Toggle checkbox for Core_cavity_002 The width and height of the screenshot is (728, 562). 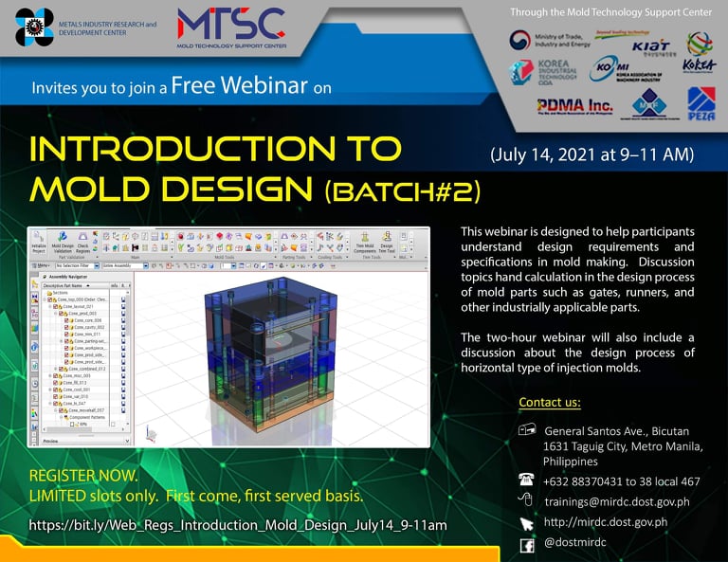(x=66, y=327)
